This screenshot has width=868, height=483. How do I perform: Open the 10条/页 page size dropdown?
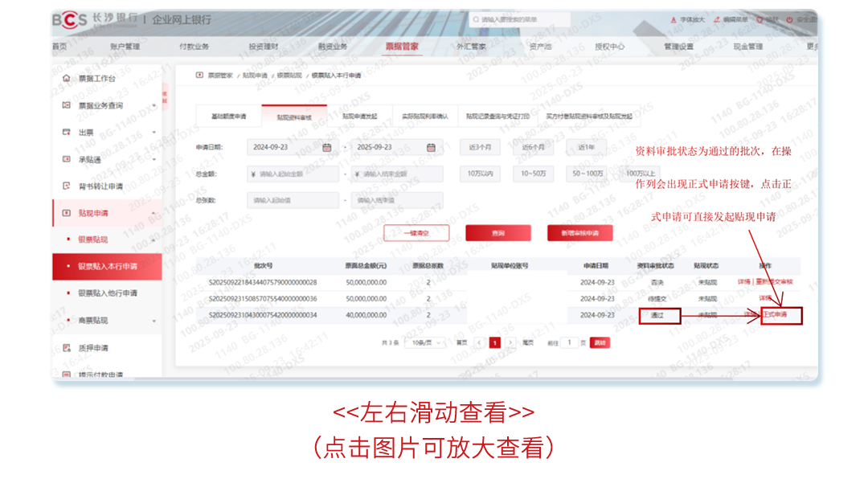[x=424, y=341]
